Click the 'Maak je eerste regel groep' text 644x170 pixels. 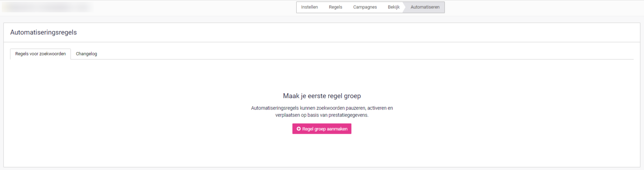pyautogui.click(x=322, y=96)
